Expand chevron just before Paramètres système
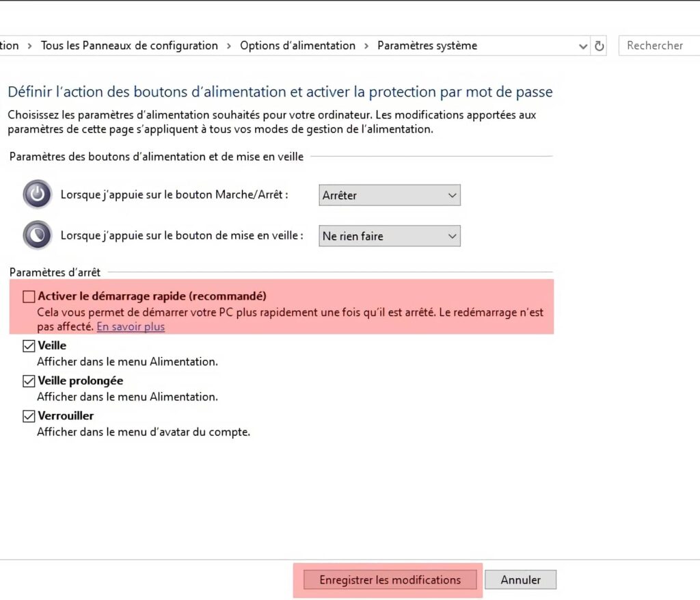 (366, 46)
